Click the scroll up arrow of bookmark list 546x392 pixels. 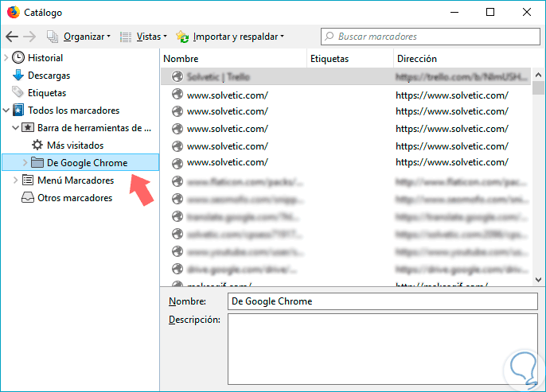tap(538, 75)
